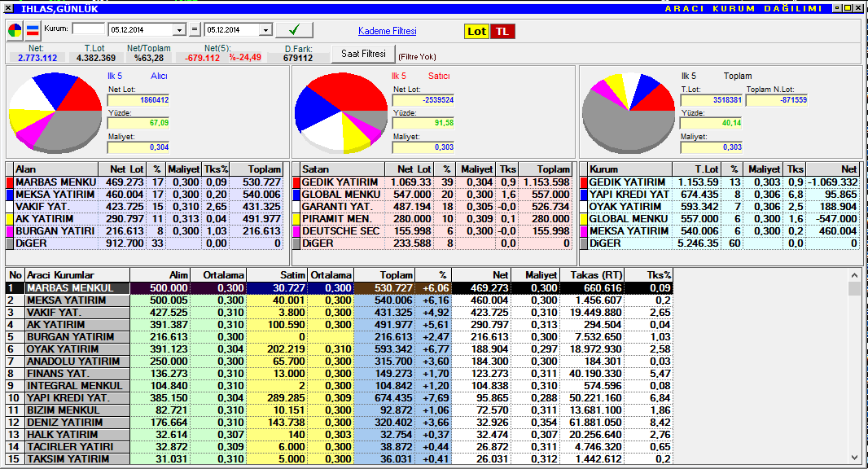Open the Kademe Filtresi link
The image size is (868, 469).
[x=387, y=31]
